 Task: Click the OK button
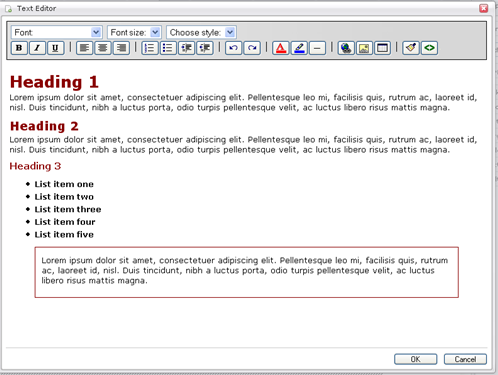click(x=415, y=359)
